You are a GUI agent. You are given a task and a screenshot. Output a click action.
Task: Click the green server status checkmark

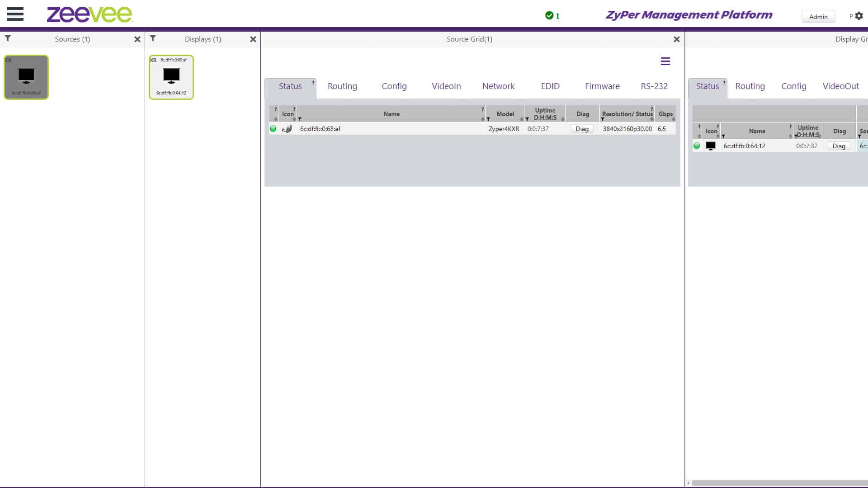click(x=549, y=16)
